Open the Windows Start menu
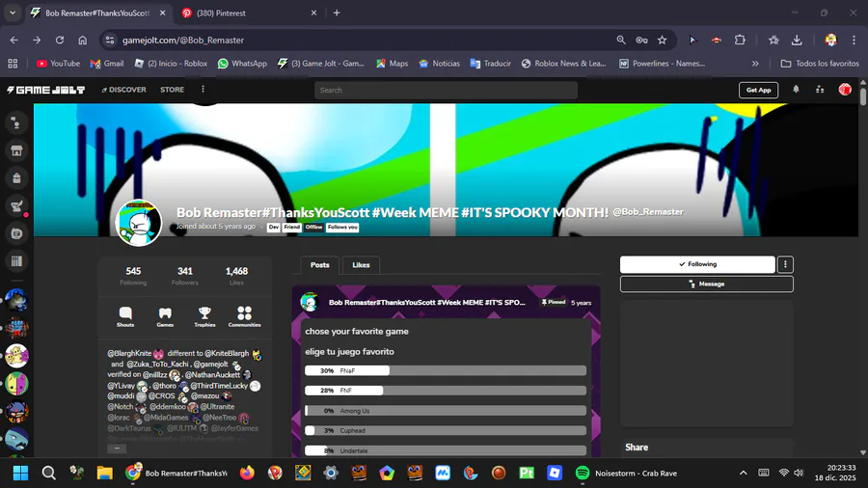 [20, 474]
